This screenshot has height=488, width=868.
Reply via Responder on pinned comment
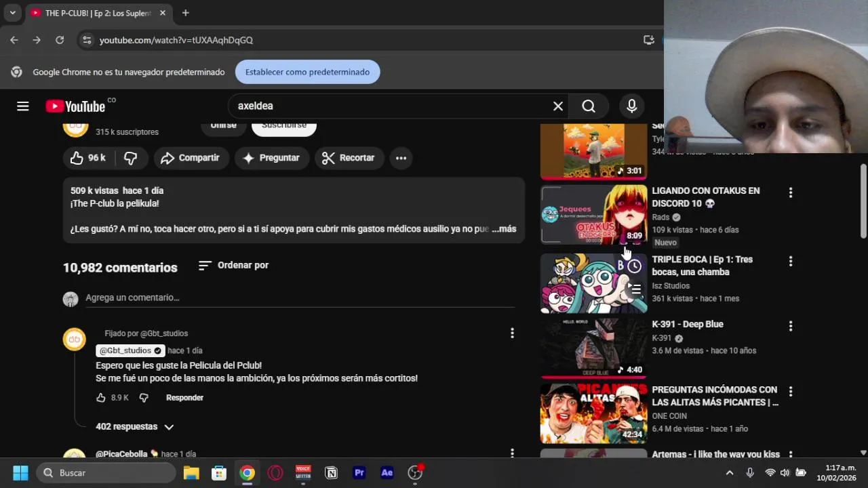point(184,398)
